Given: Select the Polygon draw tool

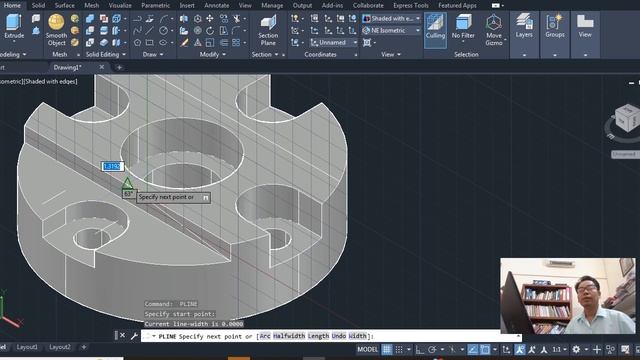Looking at the screenshot, I should 138,42.
